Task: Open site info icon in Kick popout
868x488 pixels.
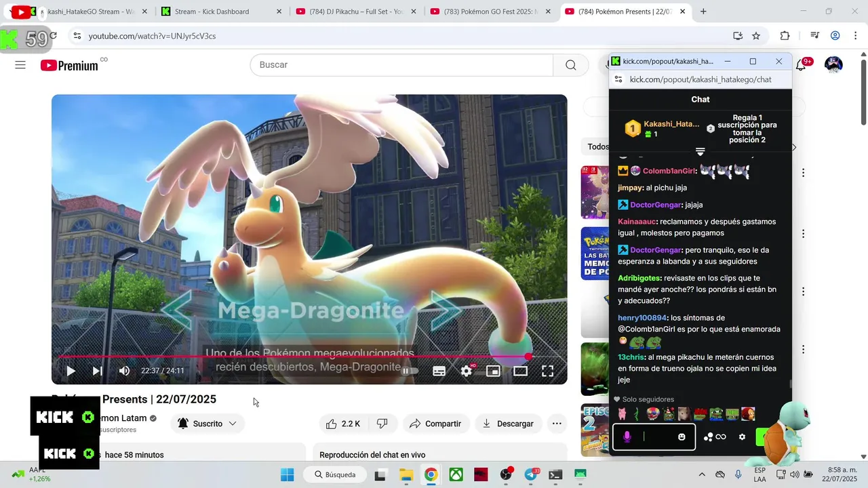Action: click(618, 79)
